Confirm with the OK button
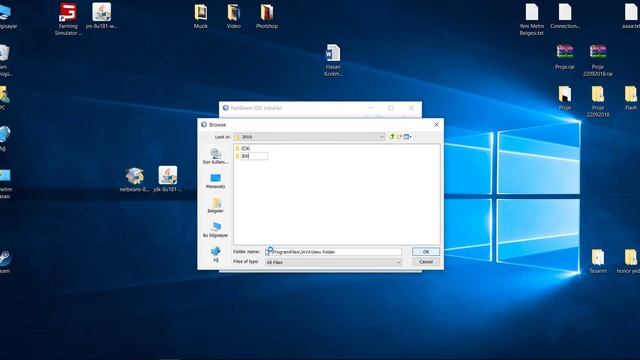The image size is (640, 360). (x=426, y=252)
